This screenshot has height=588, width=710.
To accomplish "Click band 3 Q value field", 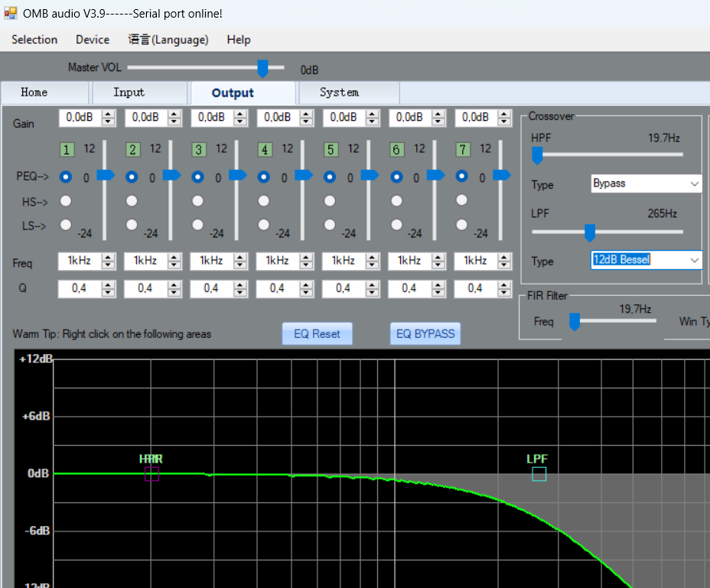I will coord(211,289).
